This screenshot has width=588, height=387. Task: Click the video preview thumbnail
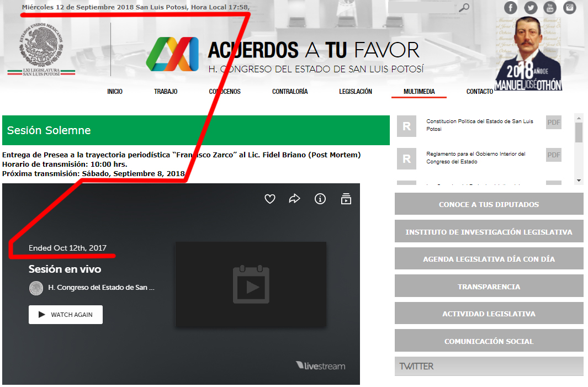[x=251, y=284]
